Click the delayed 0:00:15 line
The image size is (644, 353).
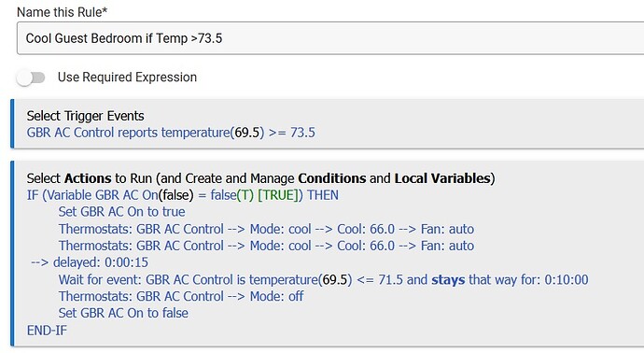(90, 262)
